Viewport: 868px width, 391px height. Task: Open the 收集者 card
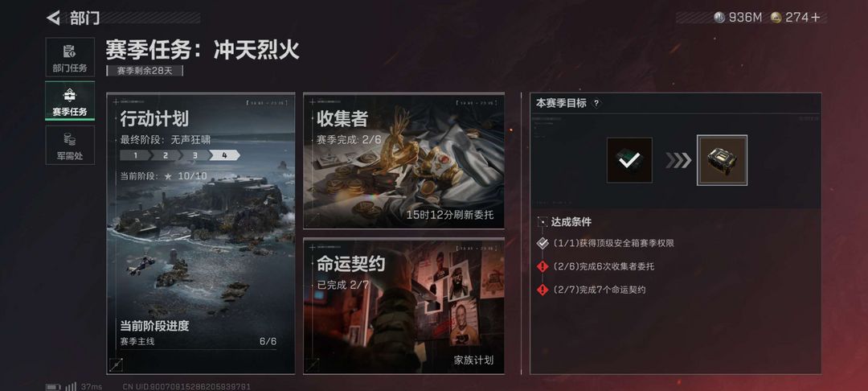coord(403,161)
